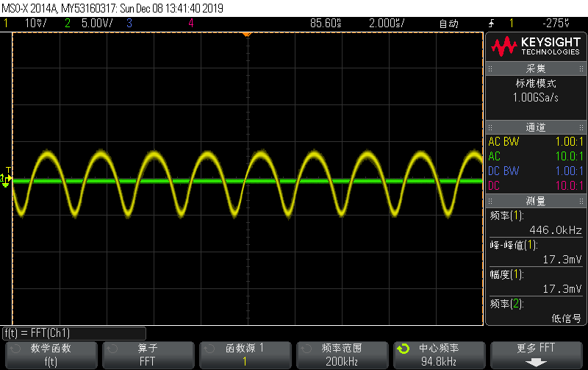This screenshot has width=588, height=370.
Task: Click the orange trigger position marker at top
Action: 246,35
